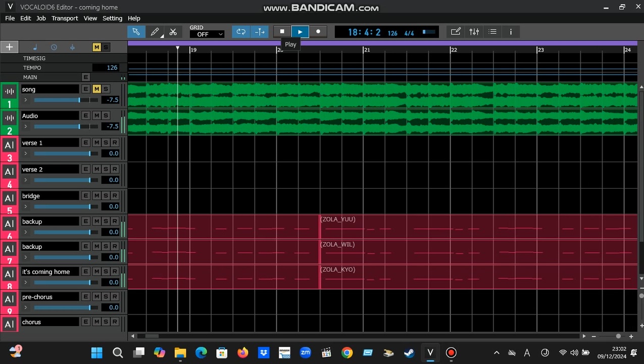
Task: Toggle the loop playback icon
Action: pyautogui.click(x=241, y=32)
